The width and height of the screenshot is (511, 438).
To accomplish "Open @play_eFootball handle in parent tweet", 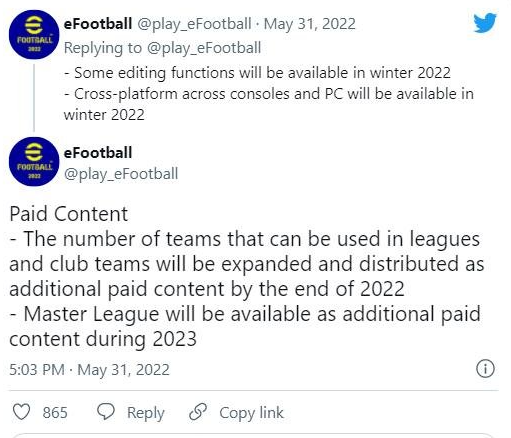I will (194, 24).
